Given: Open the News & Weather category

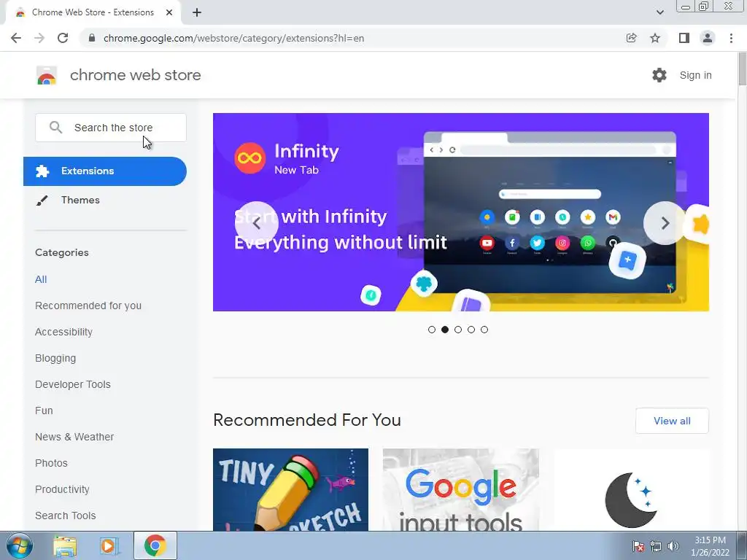Looking at the screenshot, I should point(74,437).
